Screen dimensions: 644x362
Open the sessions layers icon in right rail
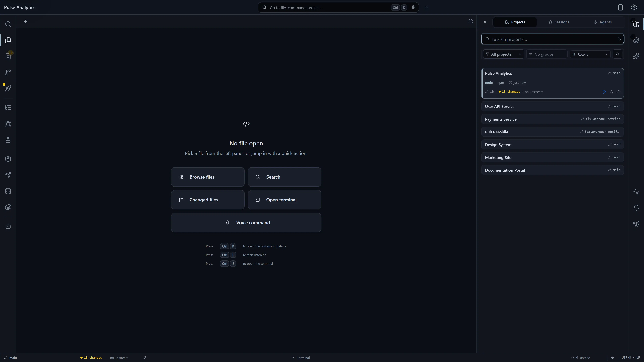[x=636, y=40]
